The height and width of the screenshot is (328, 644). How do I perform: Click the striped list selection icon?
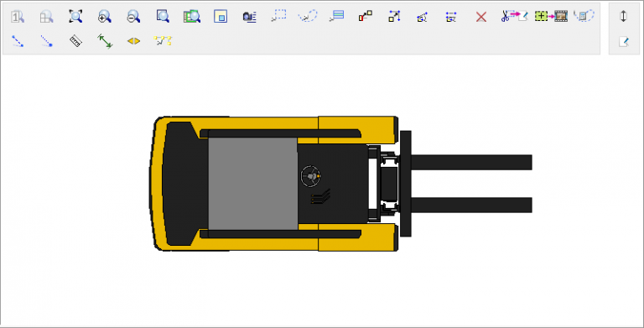[x=337, y=16]
